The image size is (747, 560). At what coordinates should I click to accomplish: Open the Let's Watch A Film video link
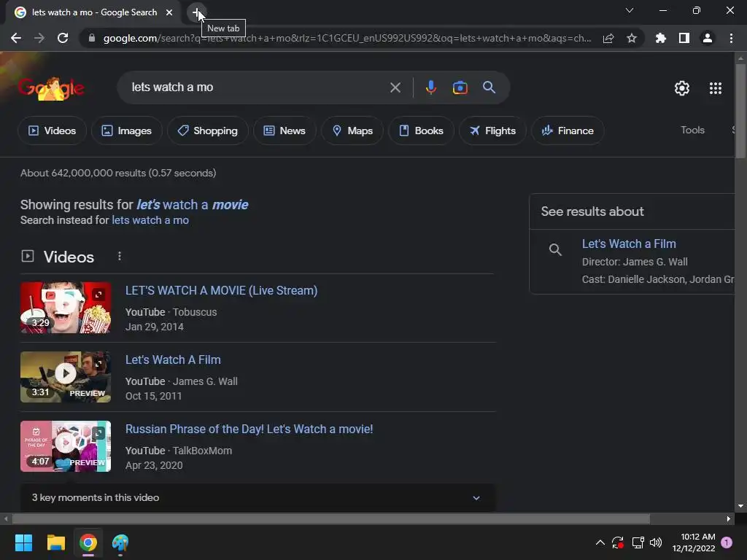[173, 359]
